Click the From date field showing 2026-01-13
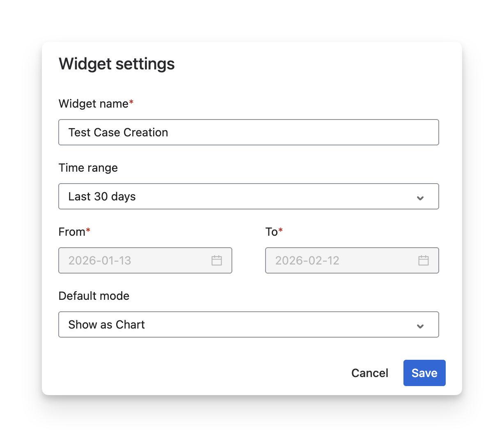 pyautogui.click(x=135, y=260)
